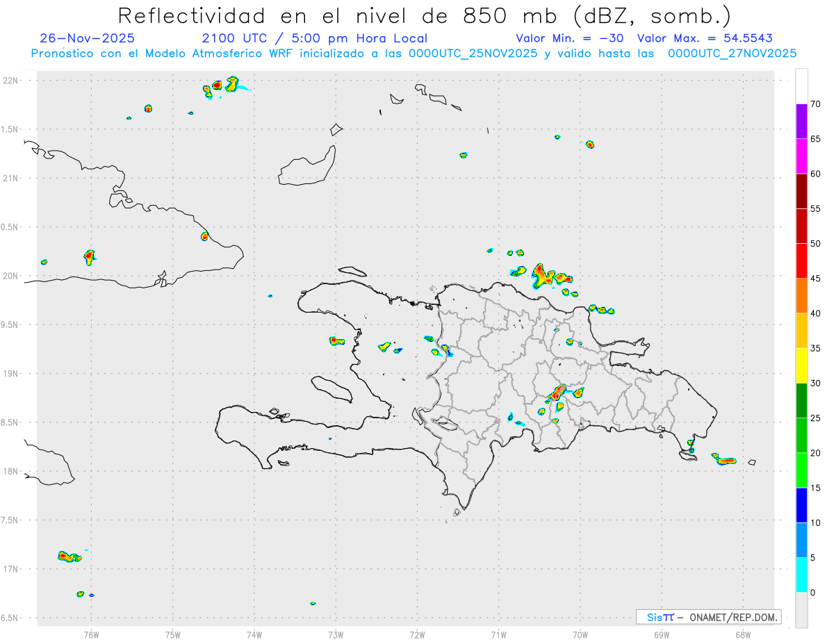
Task: Click the 'SisTT – ONAMET/REP.DOM.' credit box
Action: (708, 617)
